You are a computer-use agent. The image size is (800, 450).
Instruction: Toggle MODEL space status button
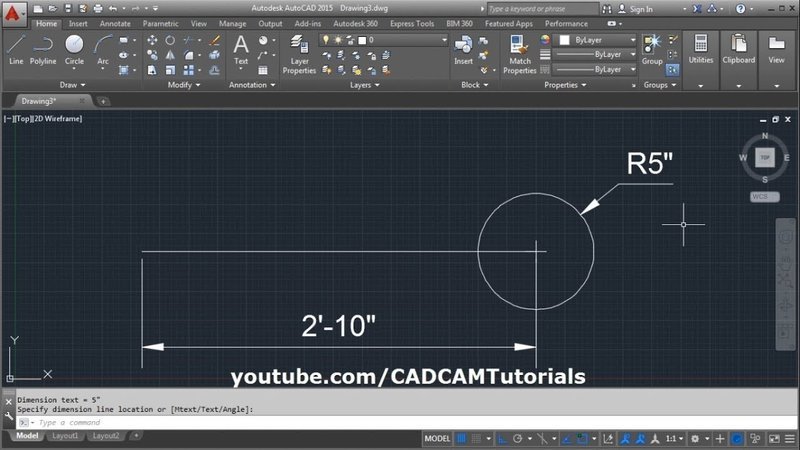tap(437, 438)
